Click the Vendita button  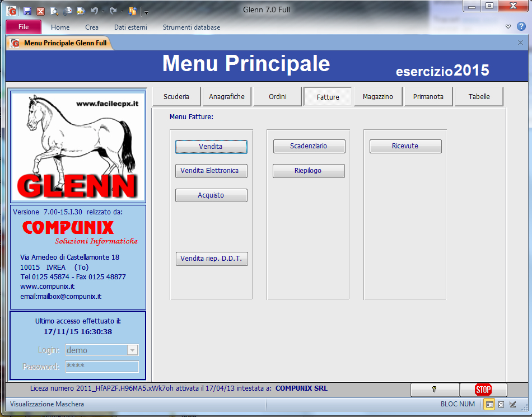pos(211,147)
